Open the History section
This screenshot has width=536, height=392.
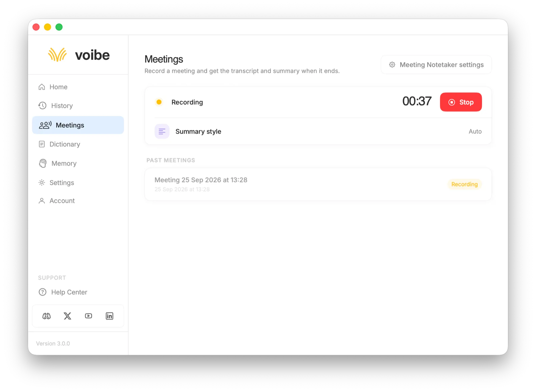point(78,106)
